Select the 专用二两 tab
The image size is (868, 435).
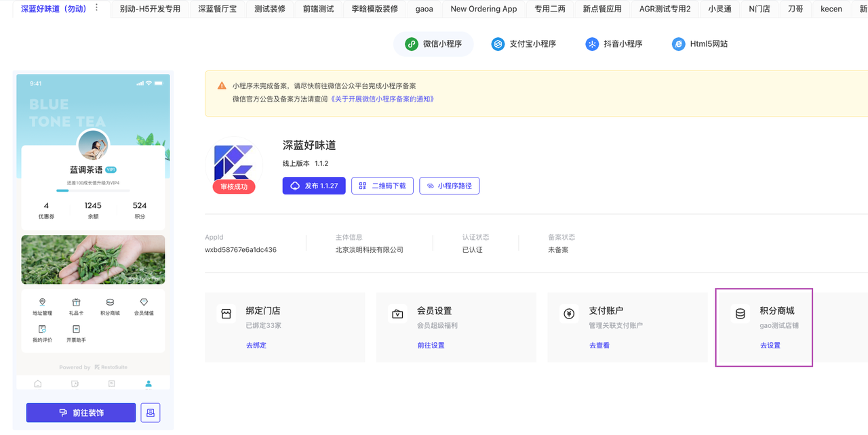point(551,9)
